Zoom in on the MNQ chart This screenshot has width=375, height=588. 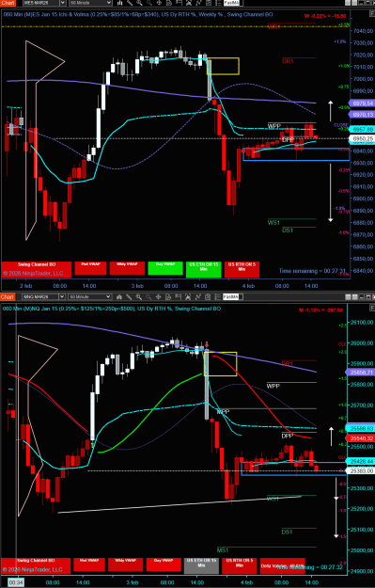139,297
